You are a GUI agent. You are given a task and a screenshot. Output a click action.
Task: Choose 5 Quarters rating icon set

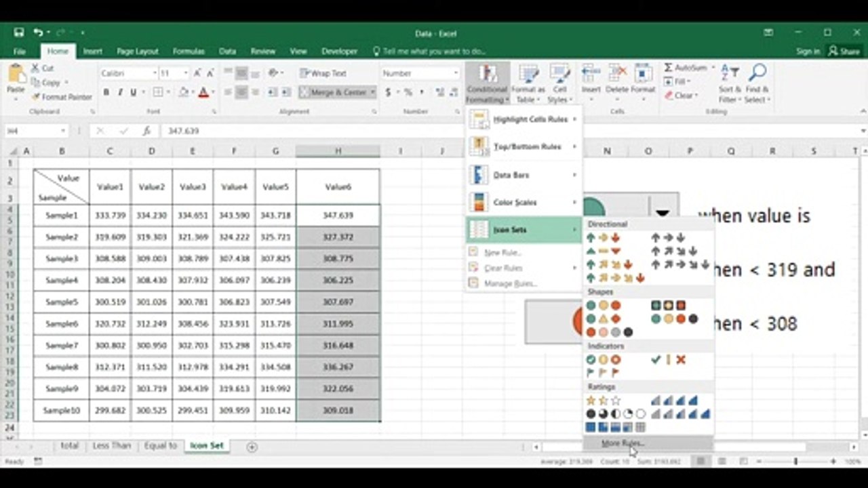pos(616,413)
